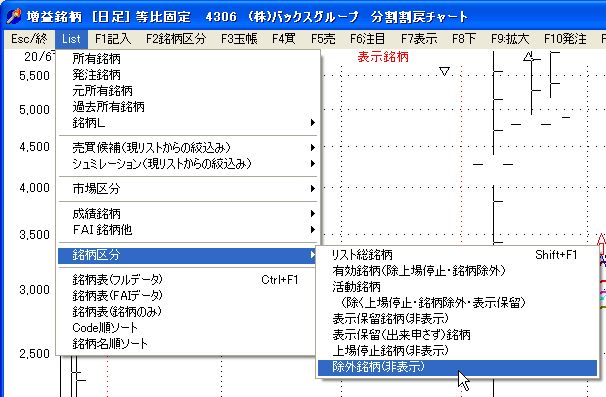The width and height of the screenshot is (606, 397).
Task: Select 表示保留銘柄(非表示)
Action: tap(458, 319)
